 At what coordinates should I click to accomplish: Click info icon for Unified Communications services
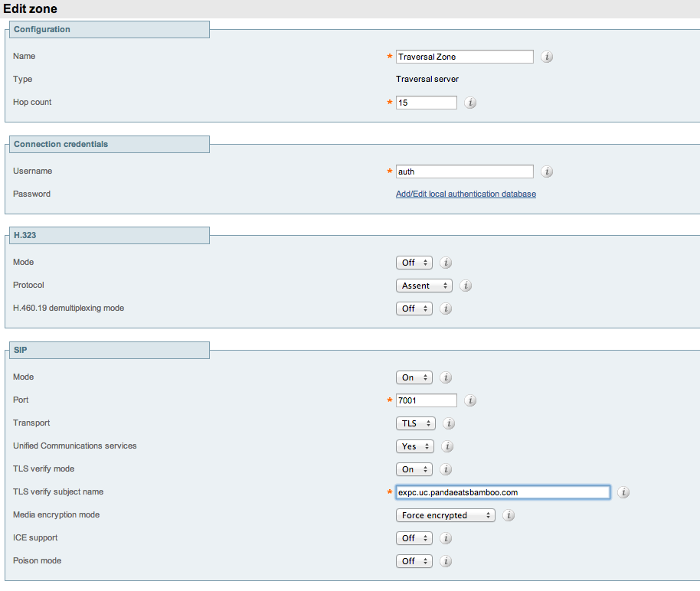point(447,446)
